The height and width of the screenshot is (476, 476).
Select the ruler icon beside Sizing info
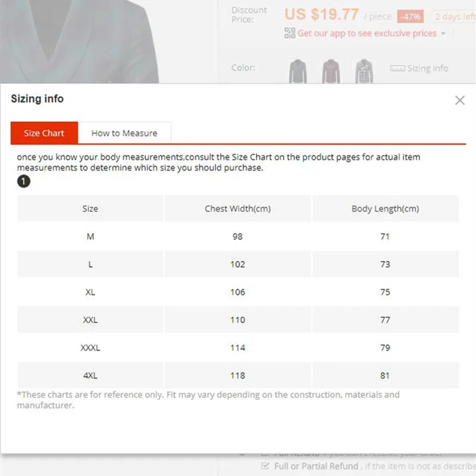397,68
